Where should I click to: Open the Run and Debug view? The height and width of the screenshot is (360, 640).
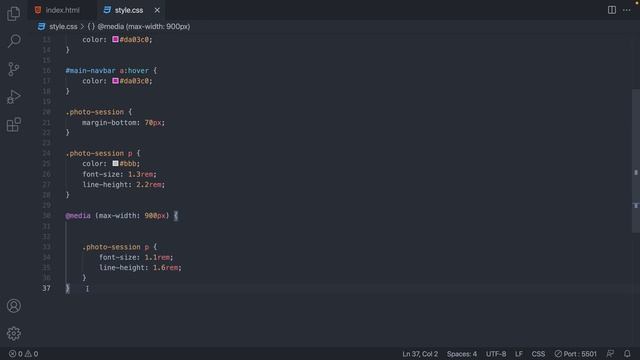(x=13, y=97)
